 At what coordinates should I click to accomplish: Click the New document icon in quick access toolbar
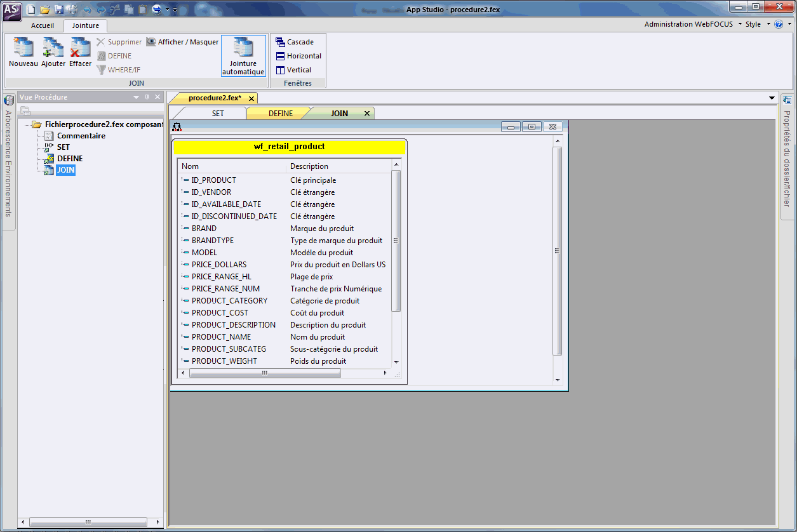[30, 10]
